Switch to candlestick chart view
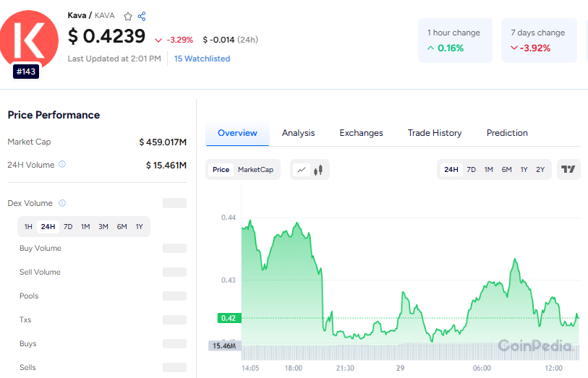Viewport: 588px width, 378px height. (x=318, y=170)
